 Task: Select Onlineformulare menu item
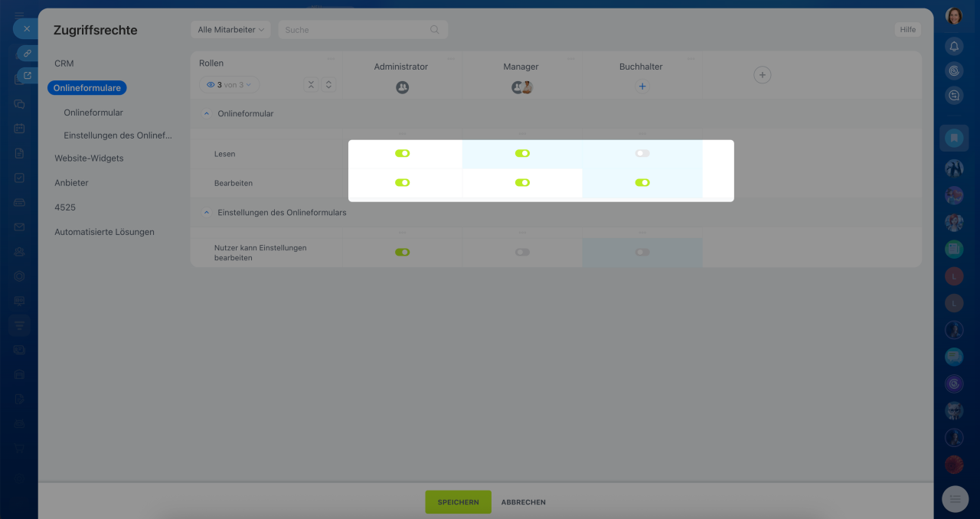pos(87,88)
